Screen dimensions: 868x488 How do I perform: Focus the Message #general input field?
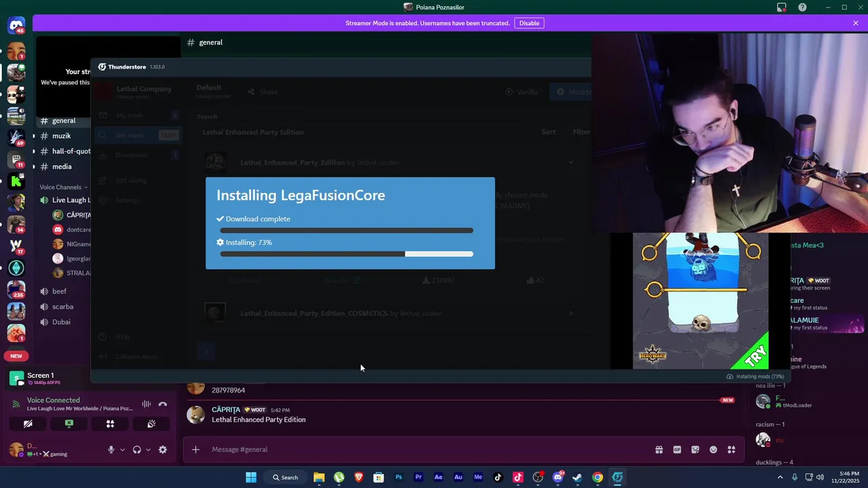click(427, 449)
